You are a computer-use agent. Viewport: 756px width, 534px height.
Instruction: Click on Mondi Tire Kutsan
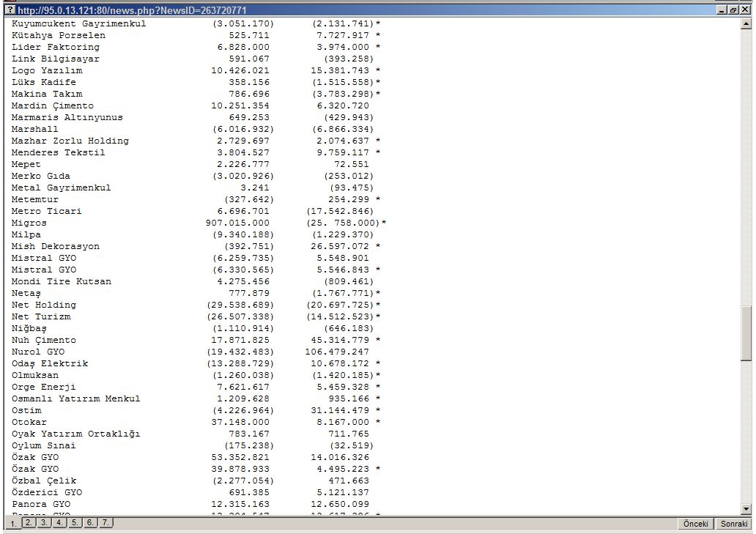(x=62, y=281)
